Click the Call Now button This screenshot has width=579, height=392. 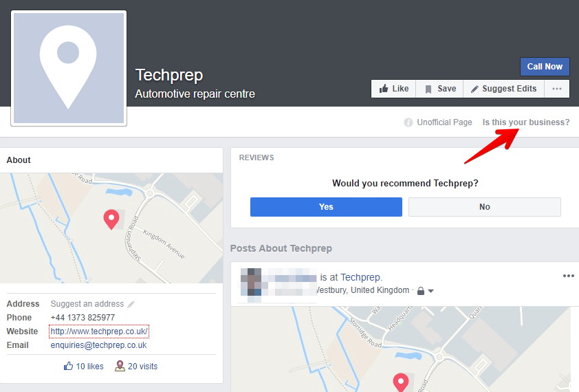545,67
